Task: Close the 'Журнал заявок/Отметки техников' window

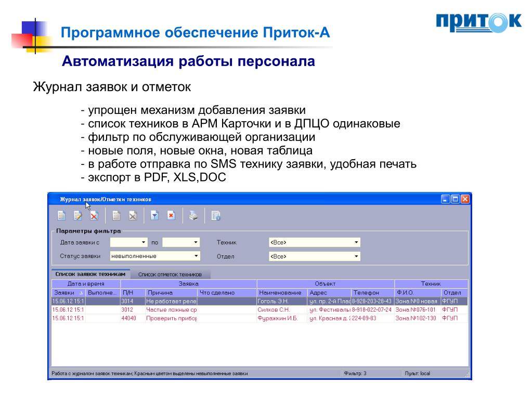Action: click(x=465, y=199)
